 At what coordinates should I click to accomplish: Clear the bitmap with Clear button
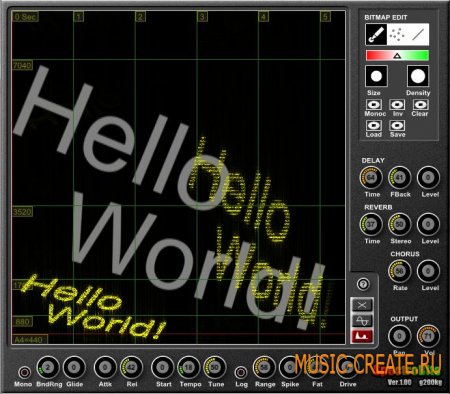(x=421, y=105)
